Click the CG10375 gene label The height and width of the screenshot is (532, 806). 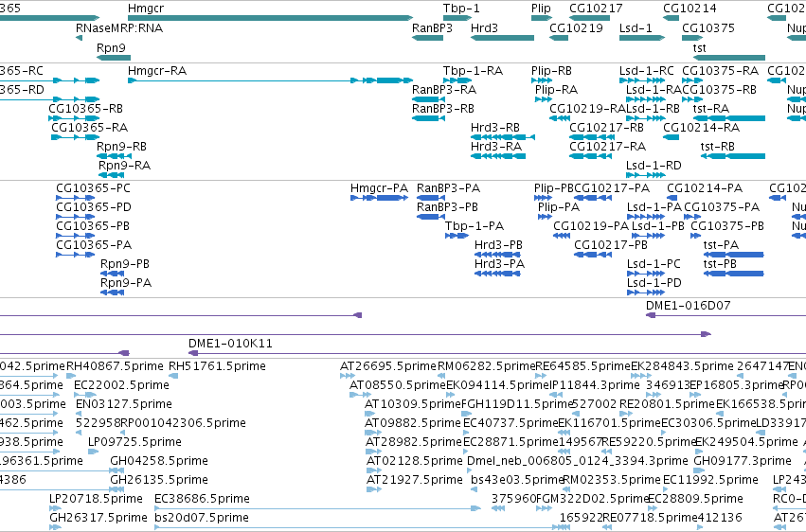(x=708, y=27)
